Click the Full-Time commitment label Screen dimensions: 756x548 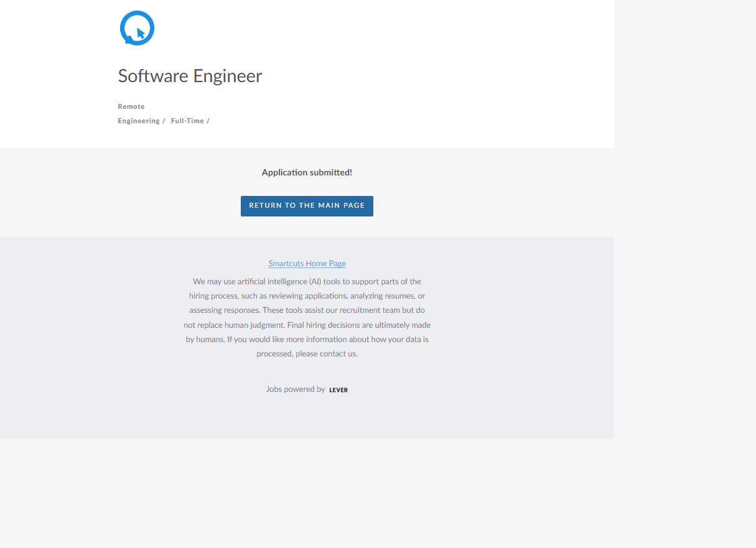pyautogui.click(x=187, y=121)
